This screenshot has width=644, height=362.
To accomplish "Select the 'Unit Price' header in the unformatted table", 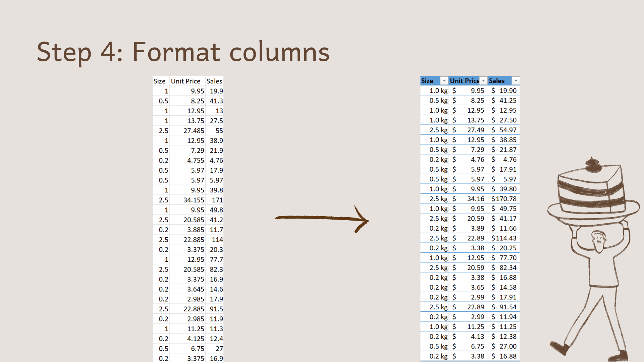I will pos(185,81).
